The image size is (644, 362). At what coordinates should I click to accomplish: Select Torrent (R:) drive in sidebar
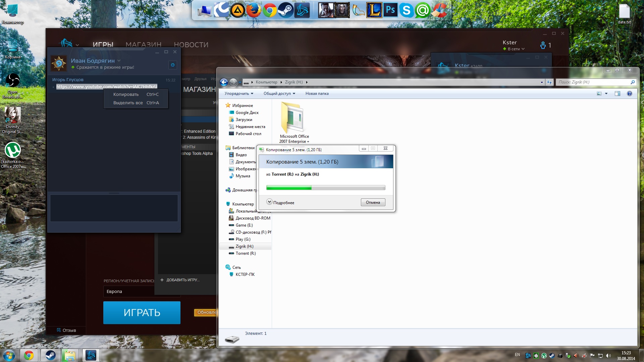click(246, 253)
